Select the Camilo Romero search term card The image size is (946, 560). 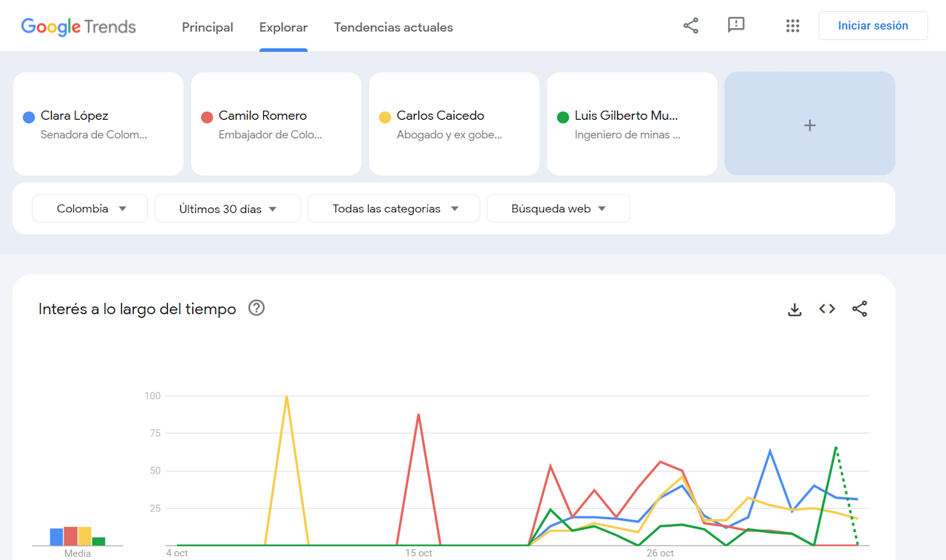click(276, 124)
